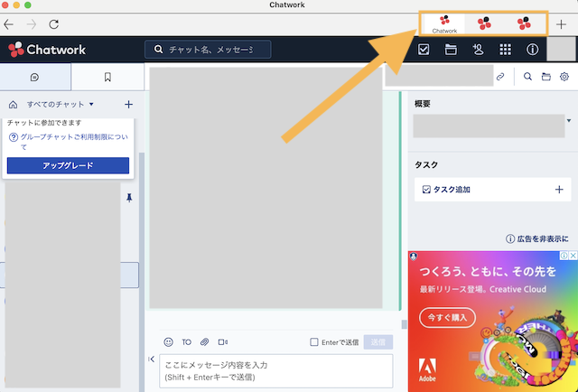Click the Chatwork logo in header
578x392 pixels.
point(47,50)
